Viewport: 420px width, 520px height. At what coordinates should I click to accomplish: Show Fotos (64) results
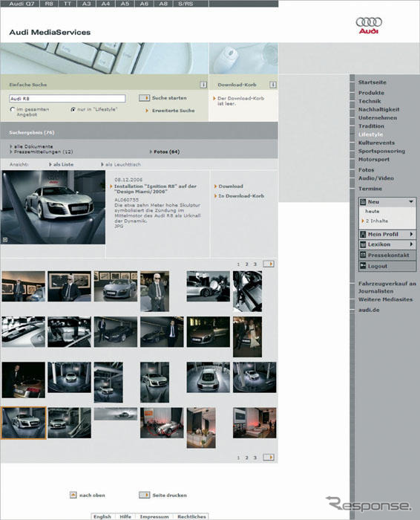click(x=167, y=152)
